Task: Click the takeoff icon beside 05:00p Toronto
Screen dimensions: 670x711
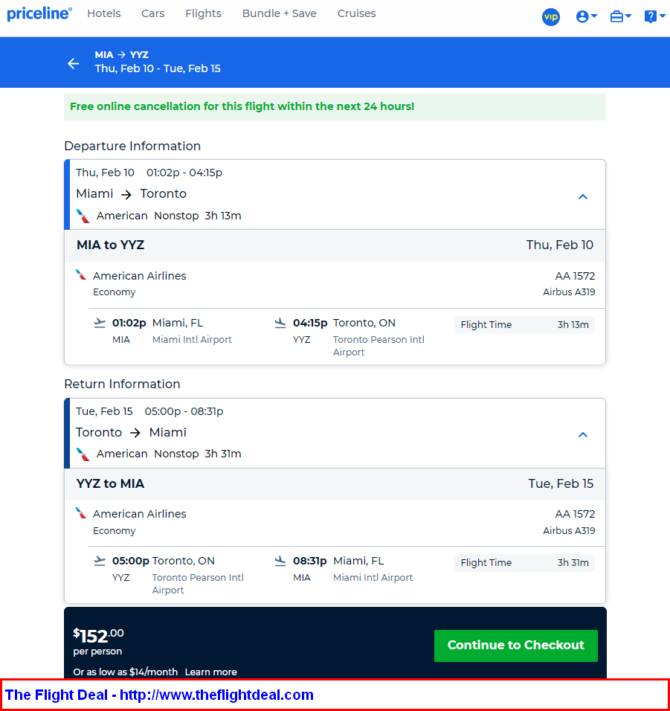Action: 99,561
